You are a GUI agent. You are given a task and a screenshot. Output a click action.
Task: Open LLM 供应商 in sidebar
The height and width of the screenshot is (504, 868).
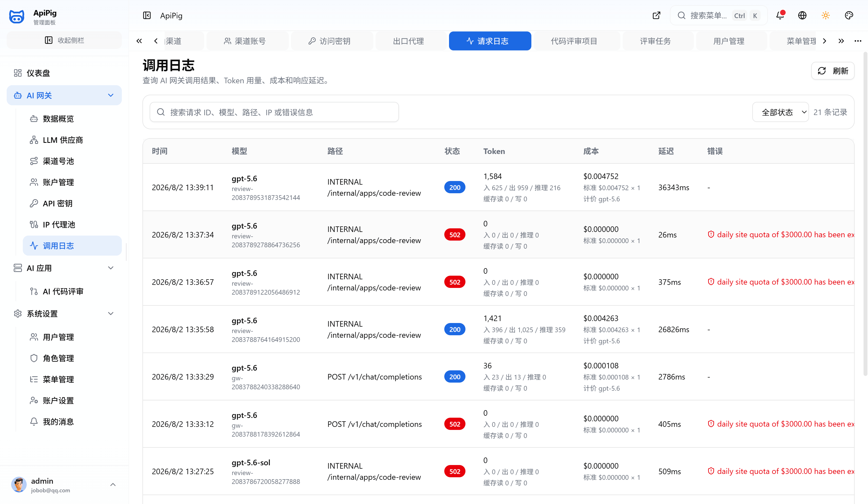(x=72, y=140)
